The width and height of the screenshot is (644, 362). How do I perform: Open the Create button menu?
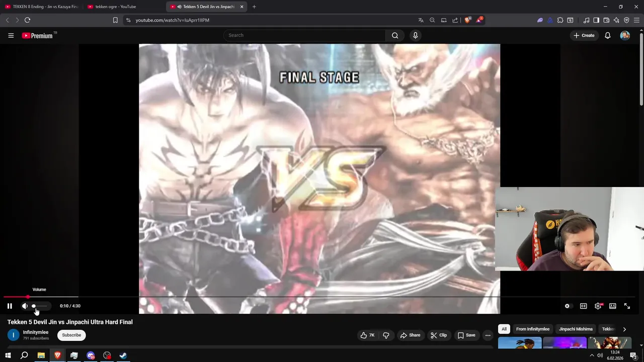pyautogui.click(x=584, y=35)
